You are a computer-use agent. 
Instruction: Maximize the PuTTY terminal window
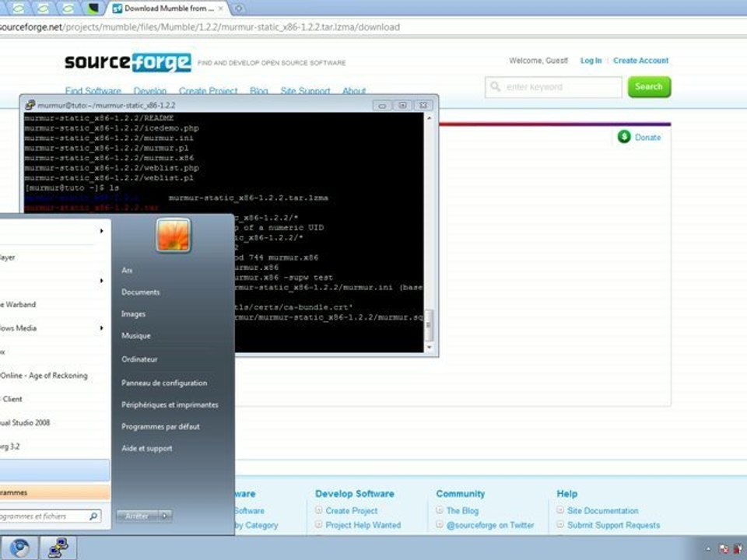click(x=402, y=105)
